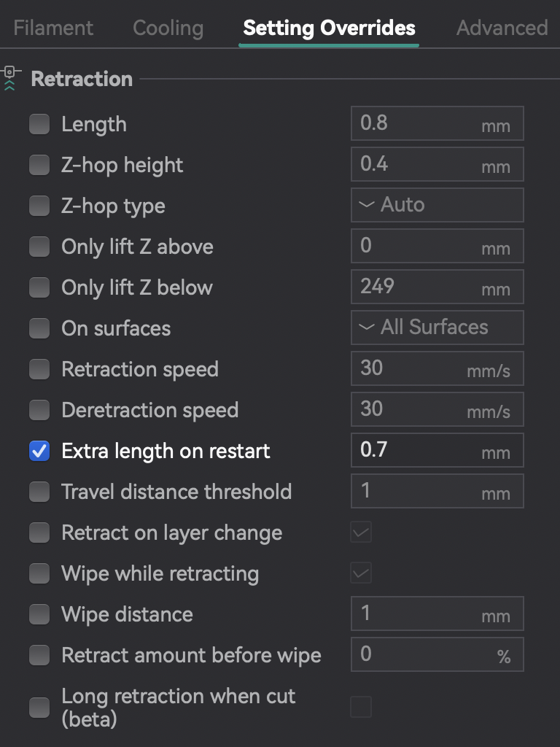Click the Extra length on restart value field

pos(437,449)
